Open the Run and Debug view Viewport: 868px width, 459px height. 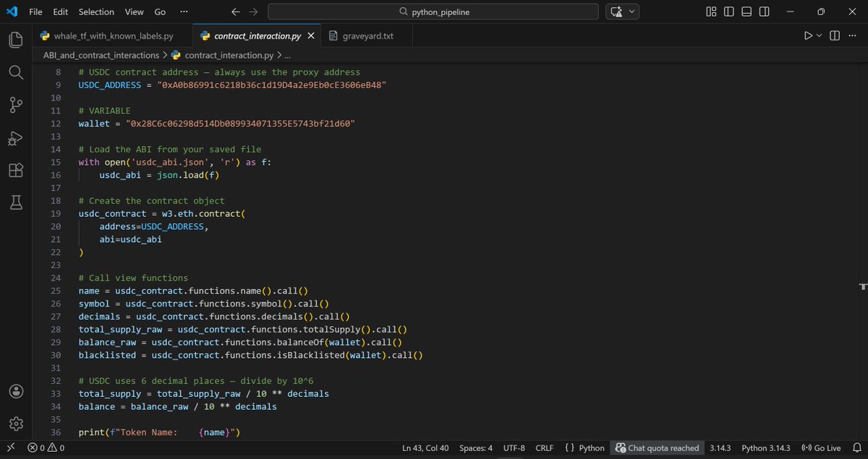pyautogui.click(x=16, y=137)
